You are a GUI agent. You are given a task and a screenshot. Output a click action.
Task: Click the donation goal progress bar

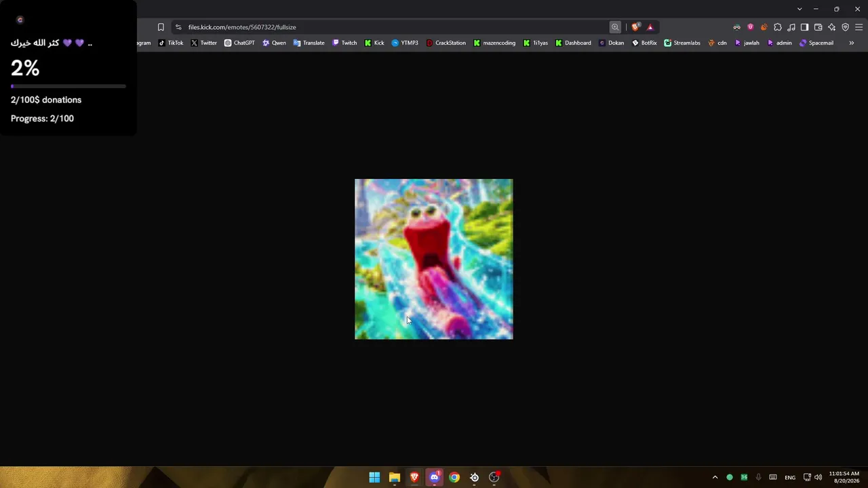tap(68, 86)
